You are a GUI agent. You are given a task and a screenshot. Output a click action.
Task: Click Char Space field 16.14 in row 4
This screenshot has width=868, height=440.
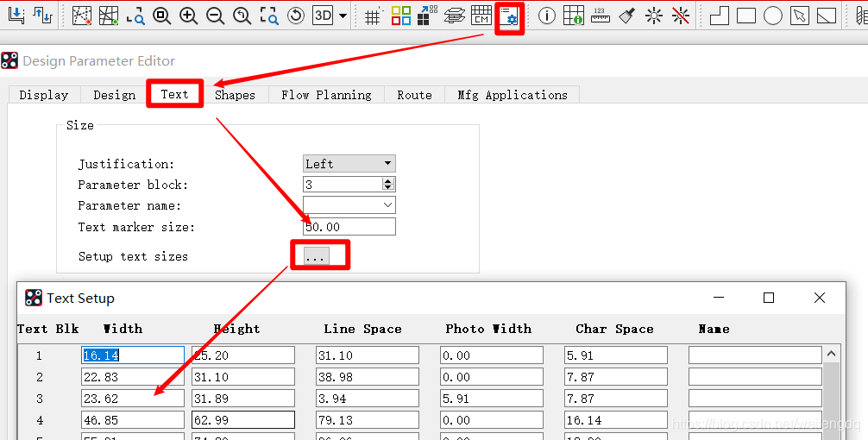(x=616, y=420)
